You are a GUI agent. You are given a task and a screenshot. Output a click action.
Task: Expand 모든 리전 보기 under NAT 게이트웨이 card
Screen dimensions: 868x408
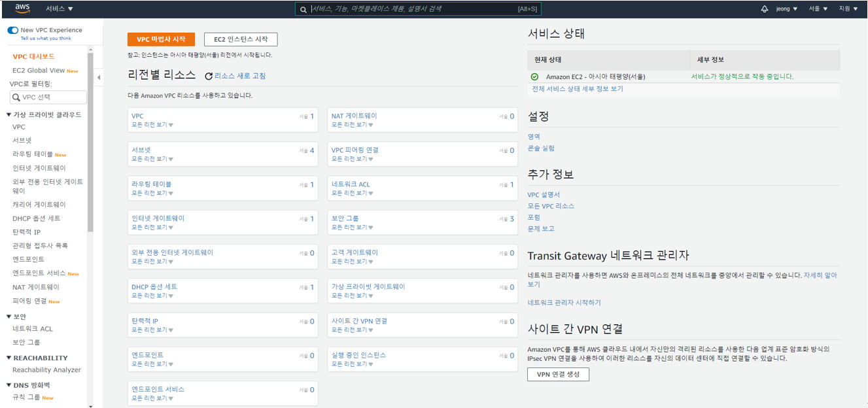pyautogui.click(x=353, y=124)
